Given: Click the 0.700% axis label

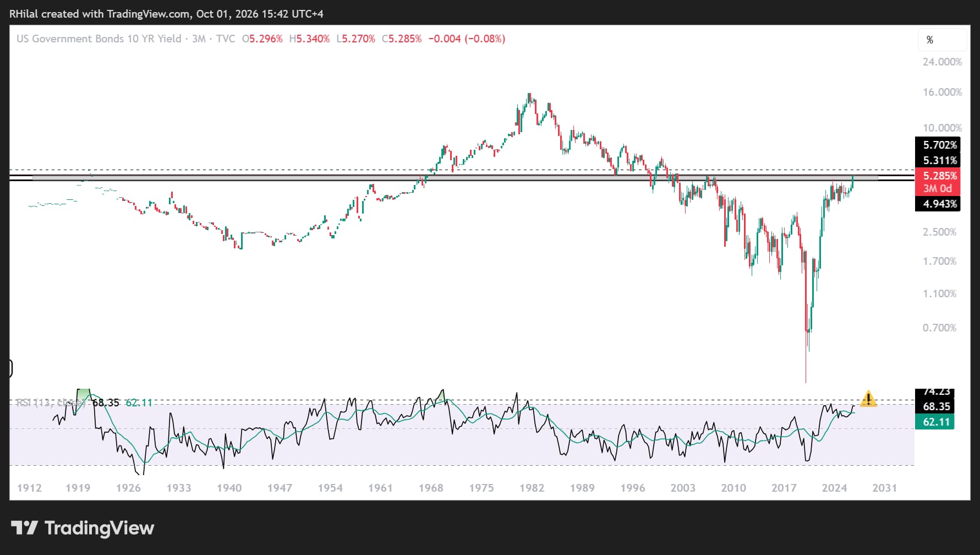Looking at the screenshot, I should (x=939, y=328).
